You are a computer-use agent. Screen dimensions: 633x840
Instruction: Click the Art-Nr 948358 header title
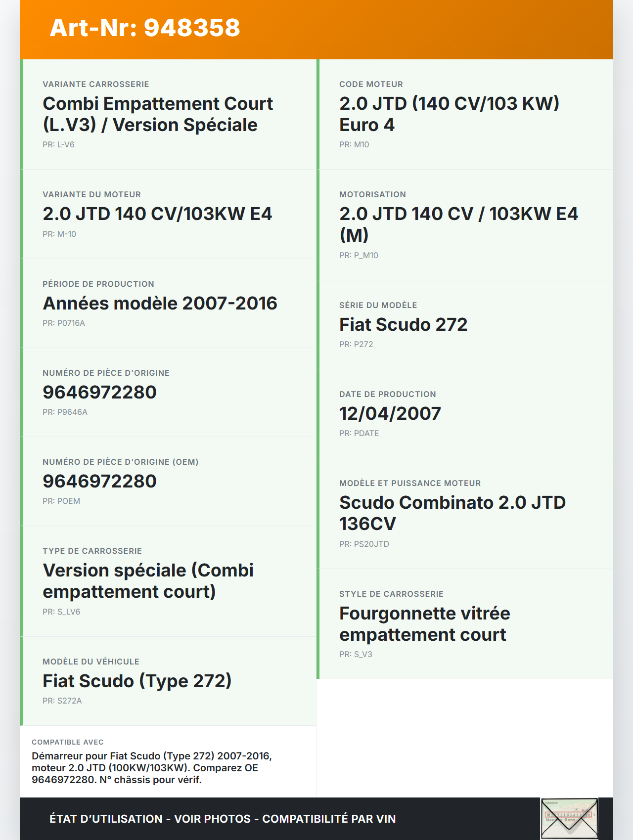pyautogui.click(x=145, y=28)
